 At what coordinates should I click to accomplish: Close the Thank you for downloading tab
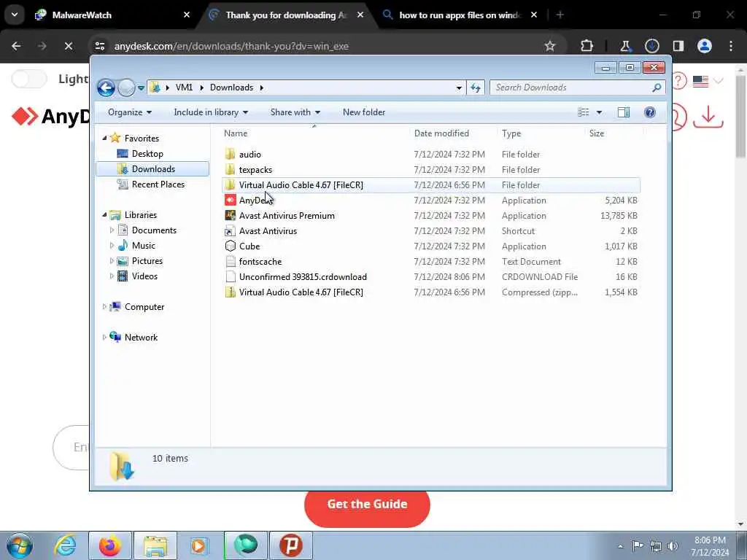pyautogui.click(x=360, y=15)
